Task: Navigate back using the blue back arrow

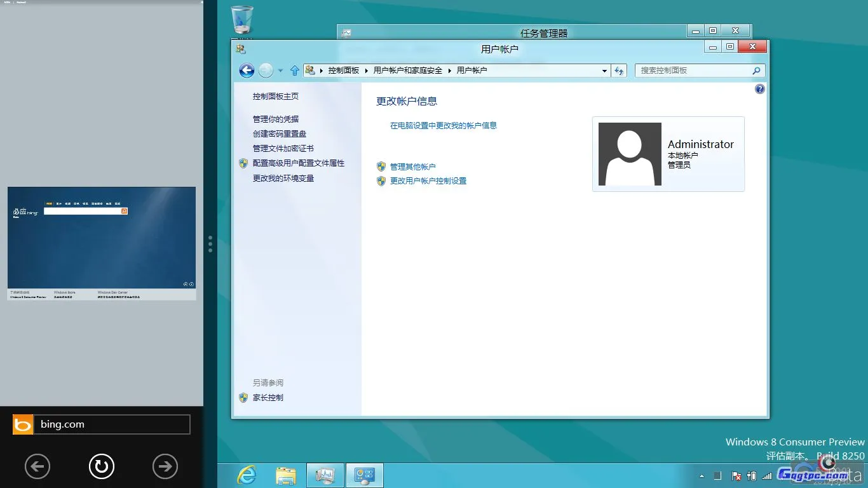Action: point(247,71)
